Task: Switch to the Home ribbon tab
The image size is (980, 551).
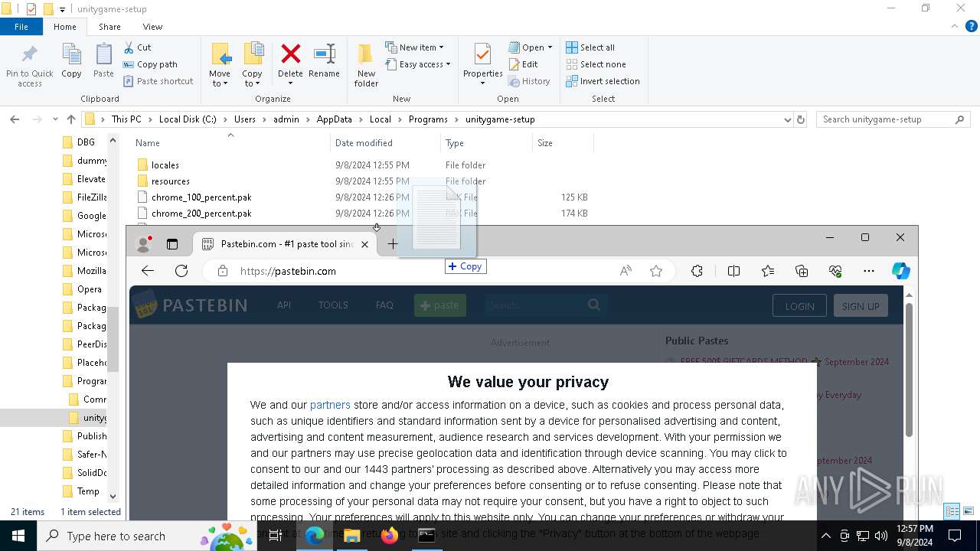Action: [64, 27]
